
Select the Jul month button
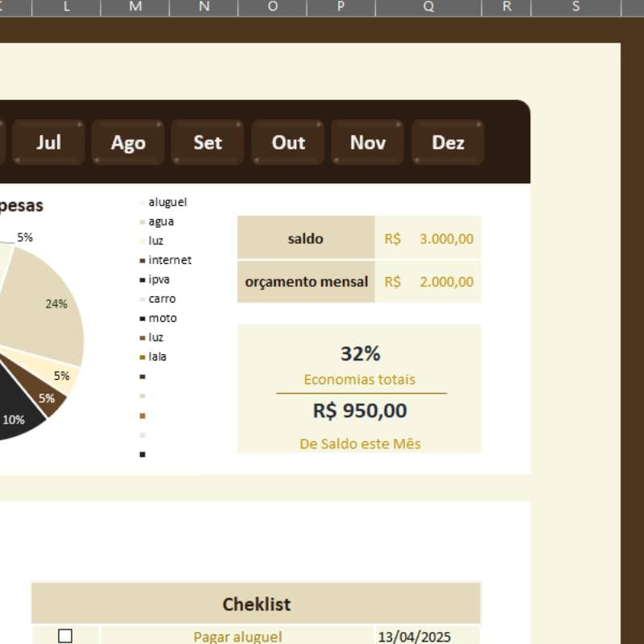tap(48, 142)
